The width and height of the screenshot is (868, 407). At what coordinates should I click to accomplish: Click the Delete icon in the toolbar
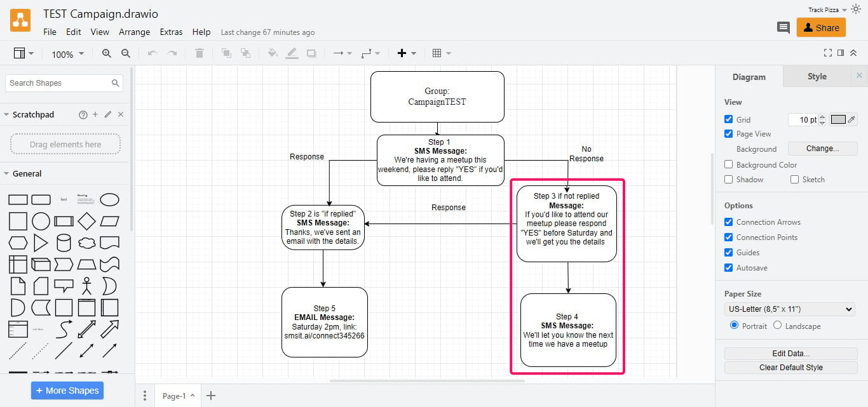point(199,53)
